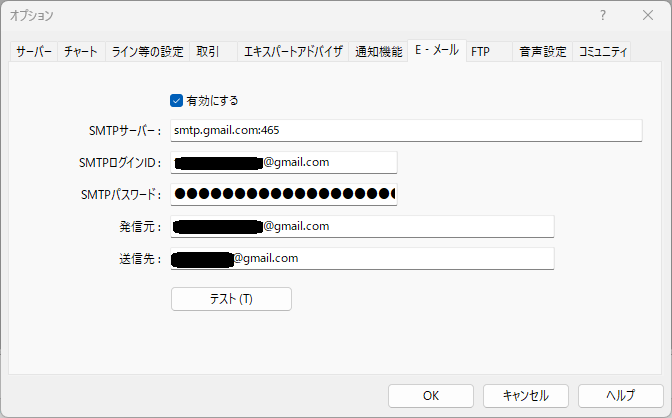
Task: Click the キャンセル button
Action: [525, 395]
